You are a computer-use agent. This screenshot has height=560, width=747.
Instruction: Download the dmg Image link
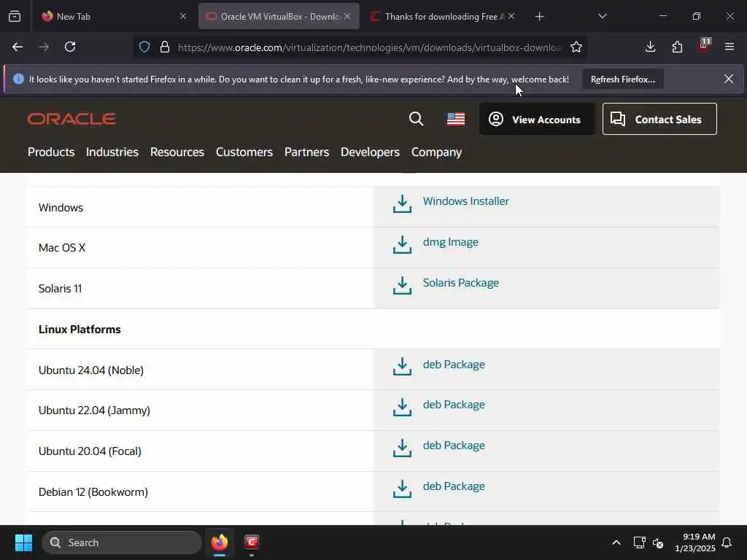pyautogui.click(x=450, y=242)
